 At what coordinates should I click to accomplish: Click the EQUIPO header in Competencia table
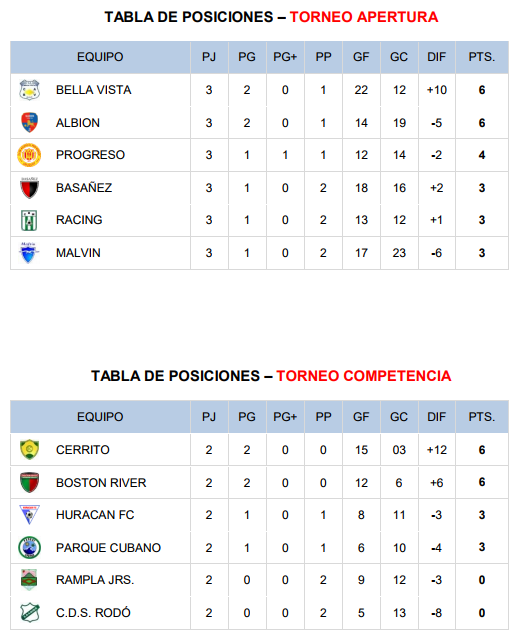click(100, 417)
